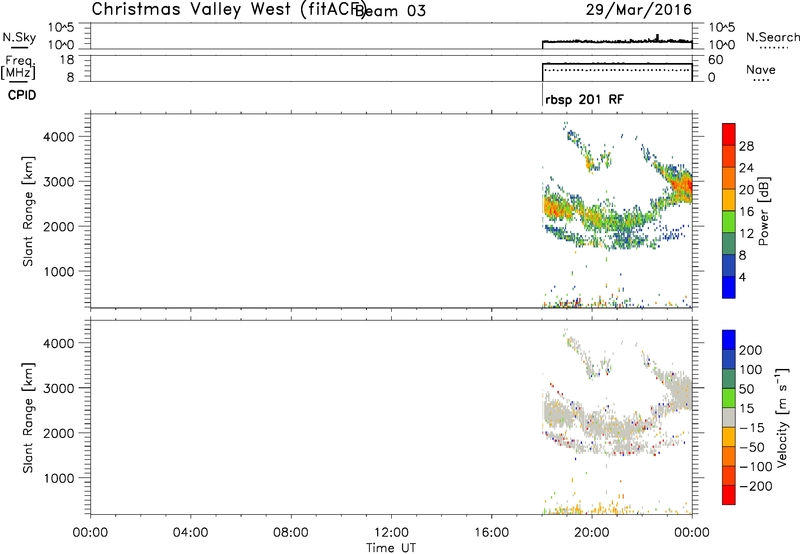
Task: Select the "N.Sky" legend label
Action: tap(19, 37)
